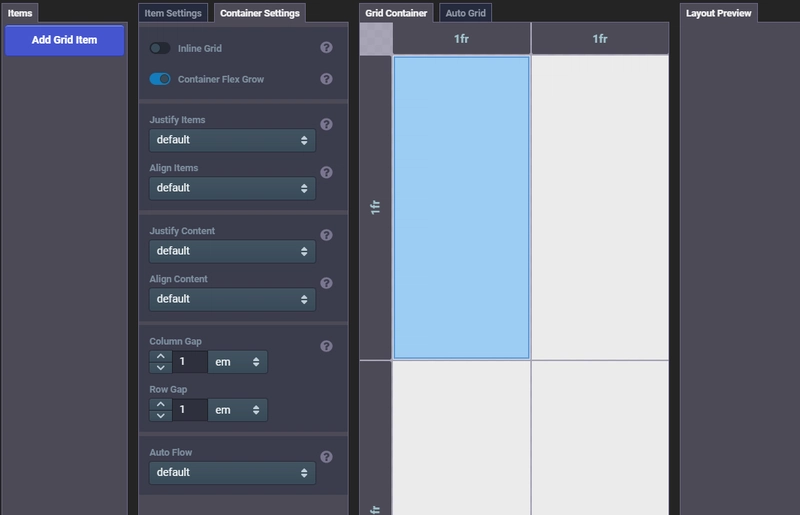Show help for Justify Items

[327, 124]
